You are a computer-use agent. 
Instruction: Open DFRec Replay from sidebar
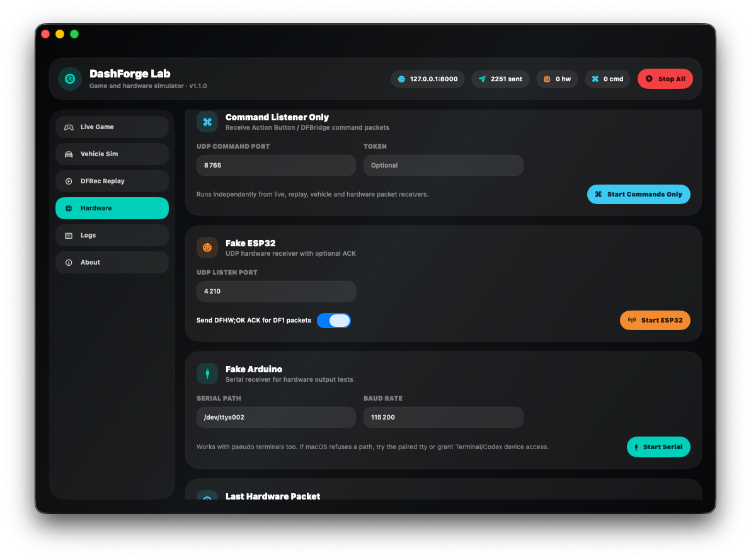pos(112,181)
